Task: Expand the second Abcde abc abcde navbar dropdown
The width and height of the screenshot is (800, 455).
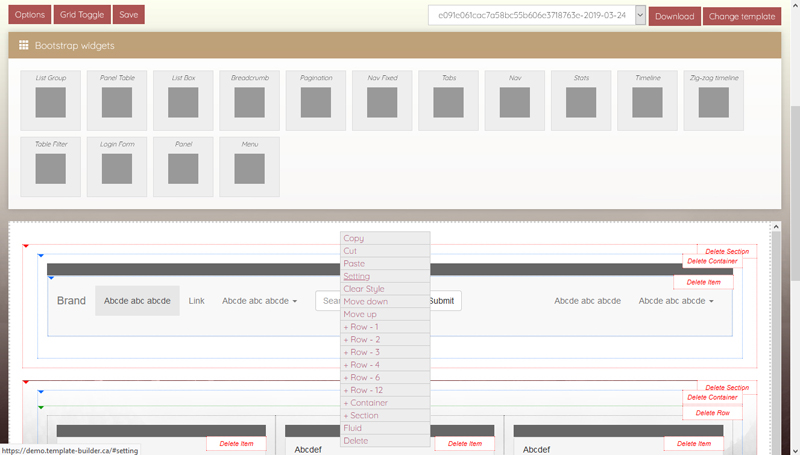Action: 259,301
